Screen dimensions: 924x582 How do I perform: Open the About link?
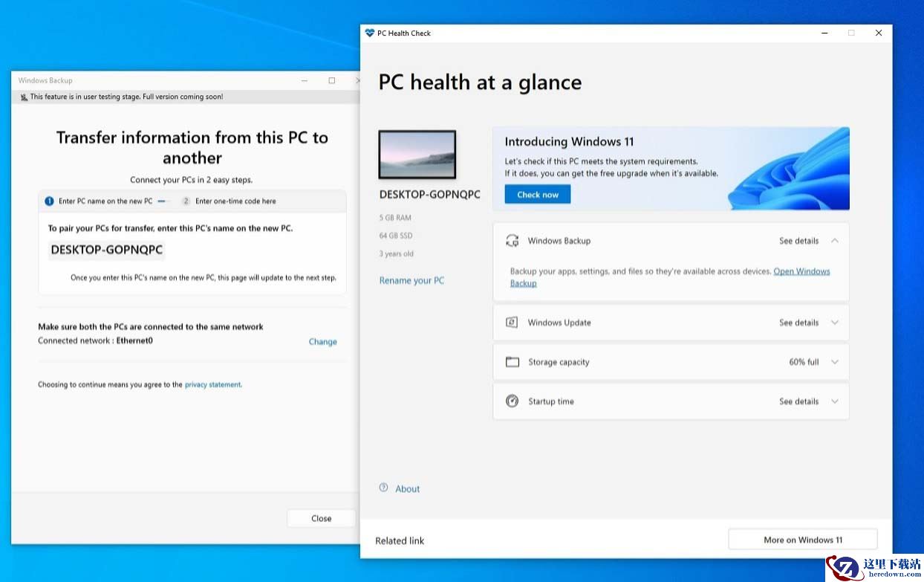point(407,488)
